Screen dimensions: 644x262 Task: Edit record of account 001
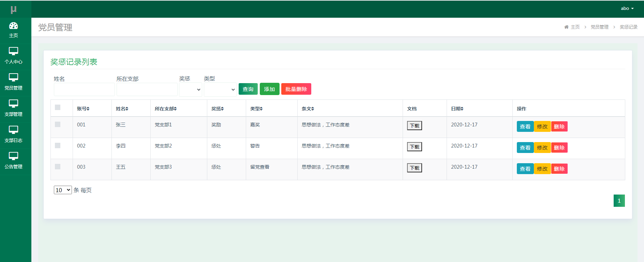(x=542, y=126)
